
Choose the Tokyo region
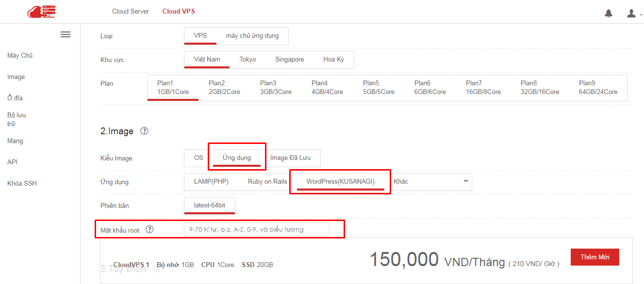point(248,59)
